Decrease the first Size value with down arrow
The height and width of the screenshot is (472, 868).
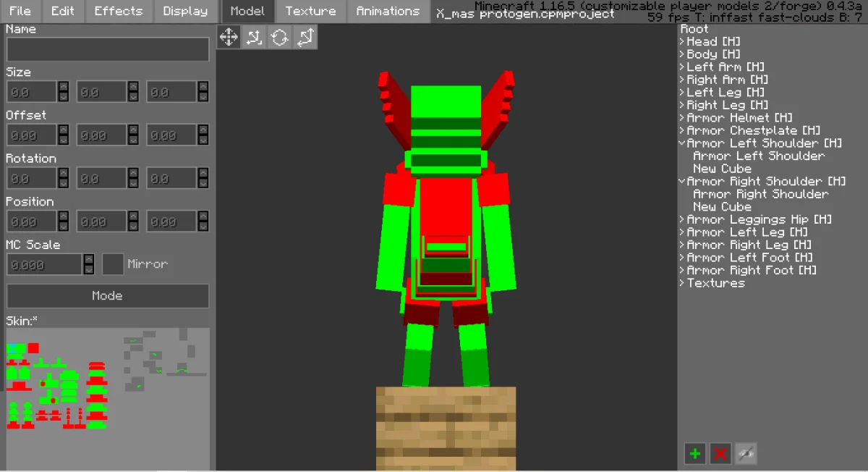coord(64,96)
